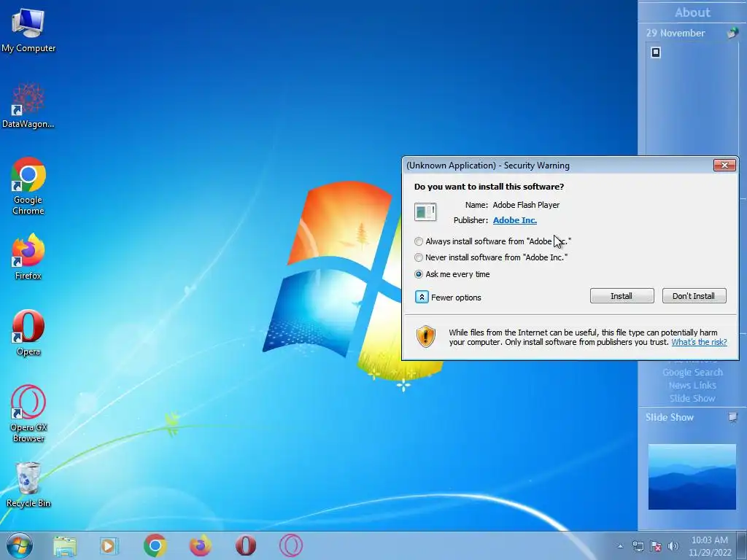The width and height of the screenshot is (747, 560).
Task: Click the 29 November date label
Action: (675, 33)
